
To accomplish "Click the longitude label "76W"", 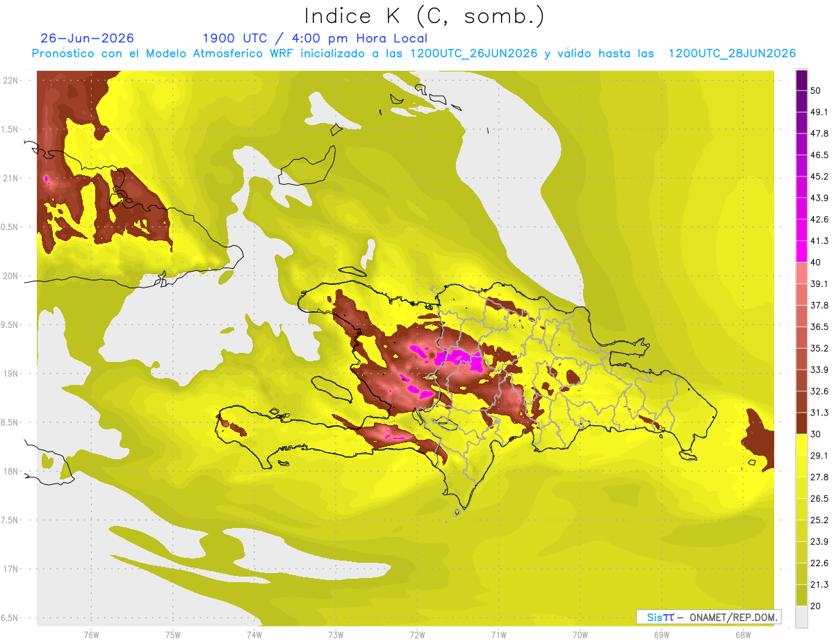I will tap(91, 634).
